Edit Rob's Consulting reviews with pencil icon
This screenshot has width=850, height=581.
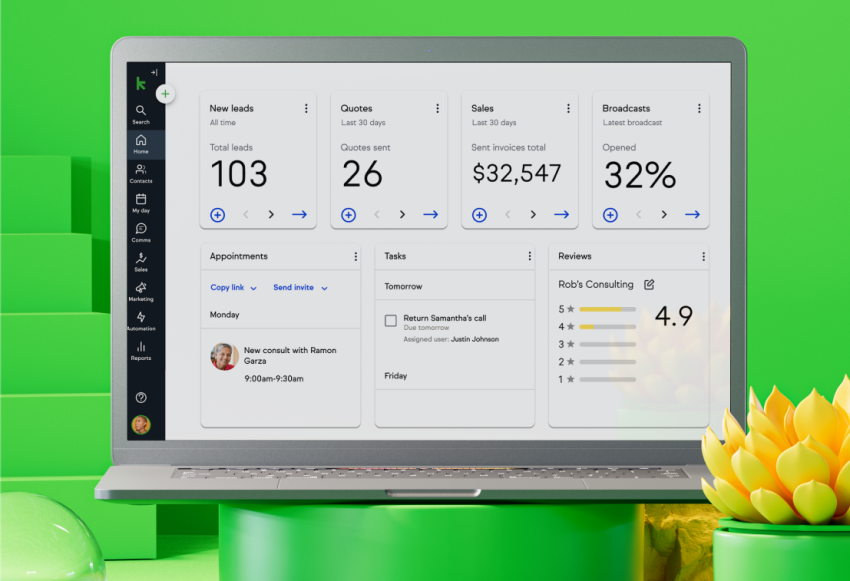(x=649, y=285)
